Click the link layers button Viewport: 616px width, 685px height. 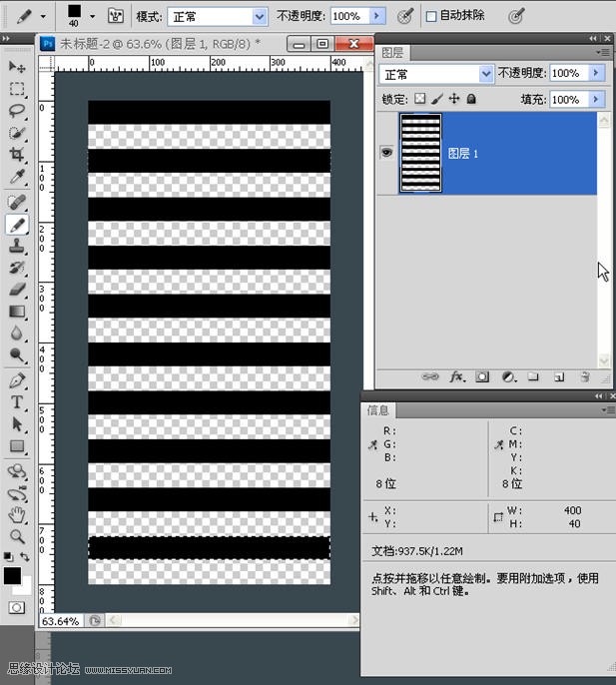click(430, 377)
